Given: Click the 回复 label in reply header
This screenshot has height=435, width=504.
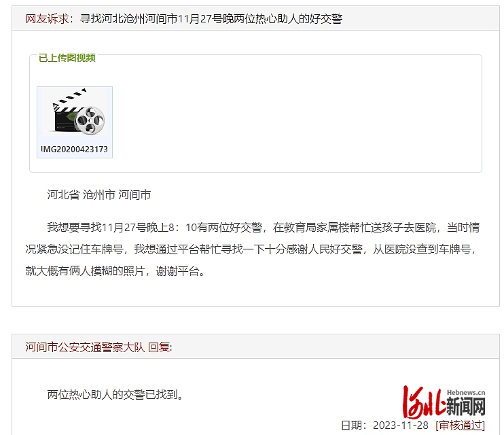Looking at the screenshot, I should click(x=159, y=347).
